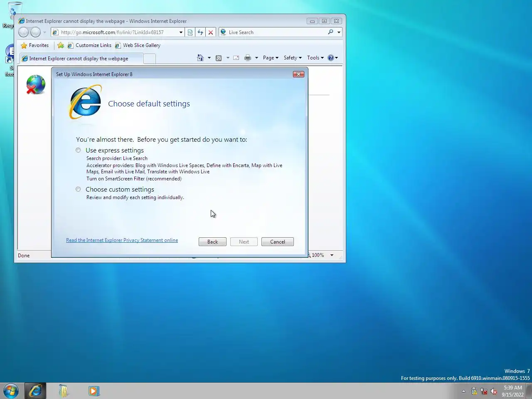Image resolution: width=532 pixels, height=399 pixels.
Task: Open the Recycle Bin desktop icon
Action: [x=14, y=15]
